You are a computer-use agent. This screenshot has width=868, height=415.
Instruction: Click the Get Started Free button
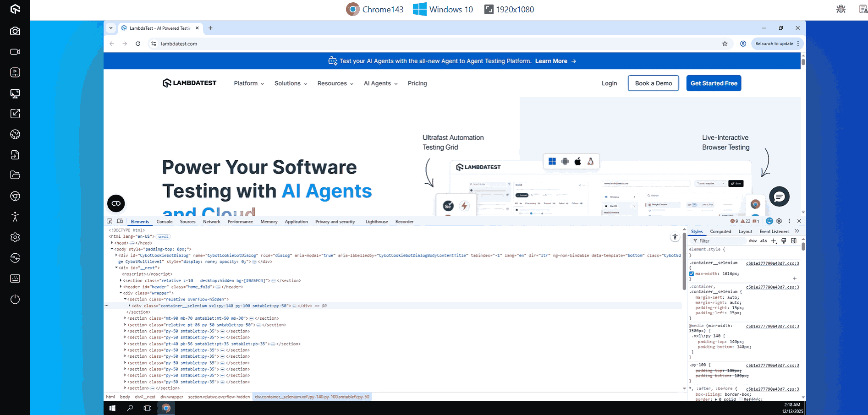[714, 83]
